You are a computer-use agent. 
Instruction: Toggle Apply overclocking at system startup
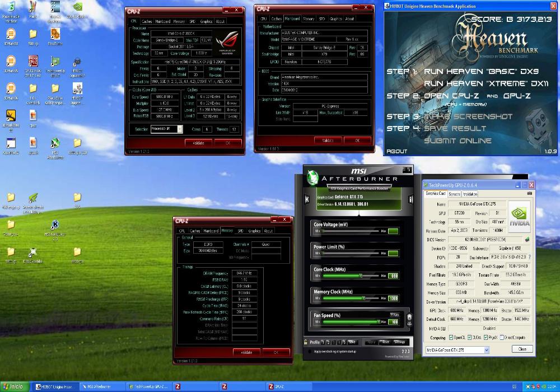(309, 352)
